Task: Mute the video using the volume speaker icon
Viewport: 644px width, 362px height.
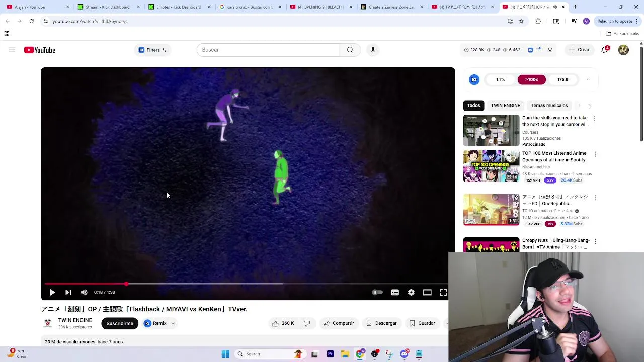Action: click(x=84, y=292)
